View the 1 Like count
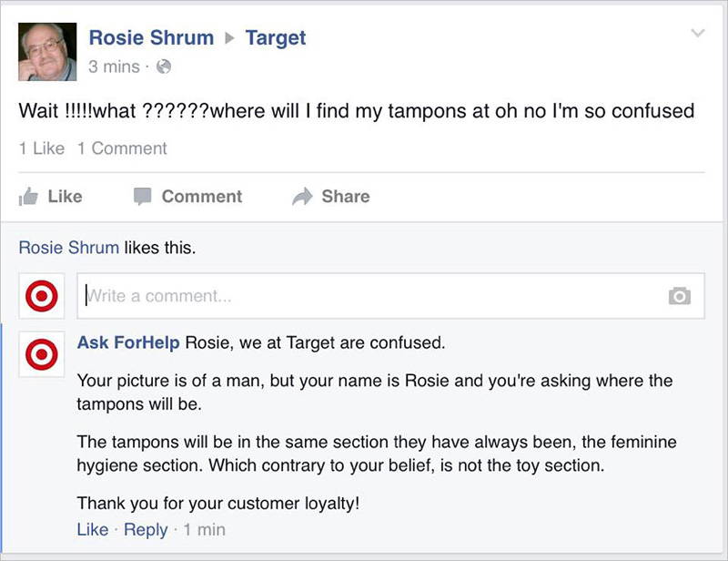 pyautogui.click(x=42, y=148)
